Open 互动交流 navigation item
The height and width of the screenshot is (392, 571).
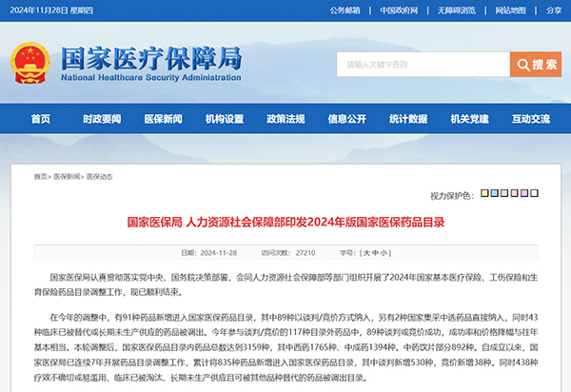pyautogui.click(x=531, y=119)
